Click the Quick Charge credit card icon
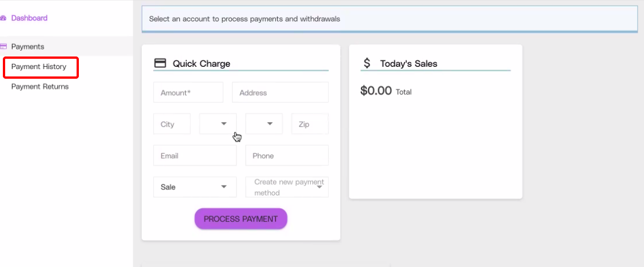Image resolution: width=644 pixels, height=267 pixels. click(x=160, y=63)
